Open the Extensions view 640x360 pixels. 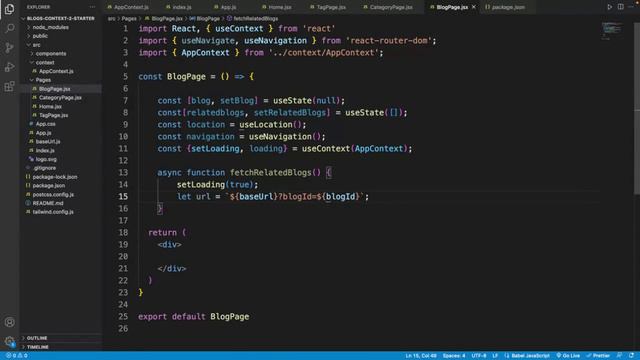point(9,86)
